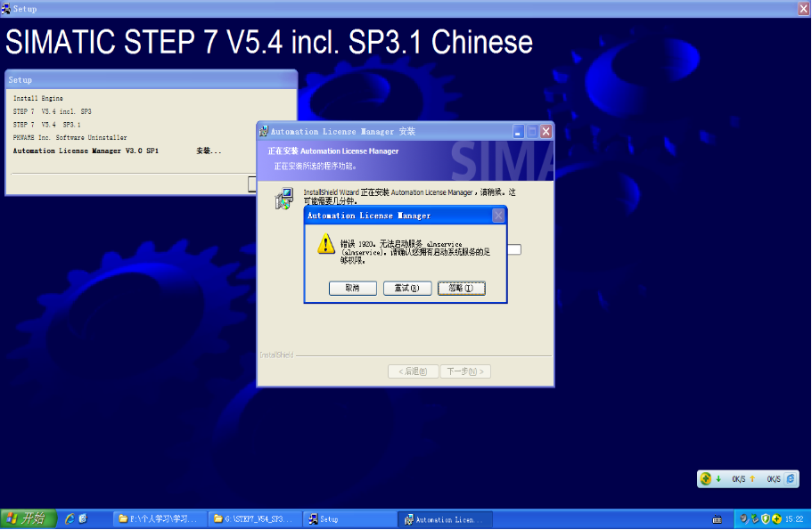This screenshot has width=812, height=530.
Task: Open the 开始 Start menu
Action: (28, 518)
